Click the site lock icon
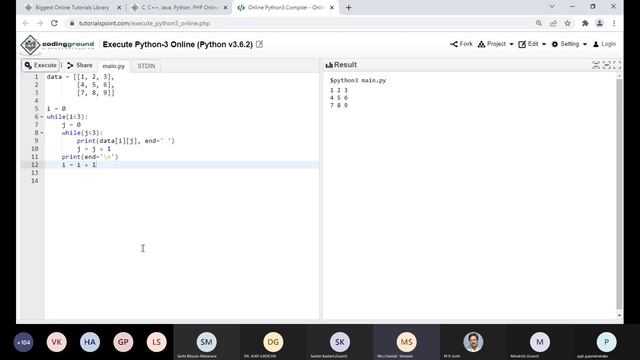 pyautogui.click(x=72, y=23)
